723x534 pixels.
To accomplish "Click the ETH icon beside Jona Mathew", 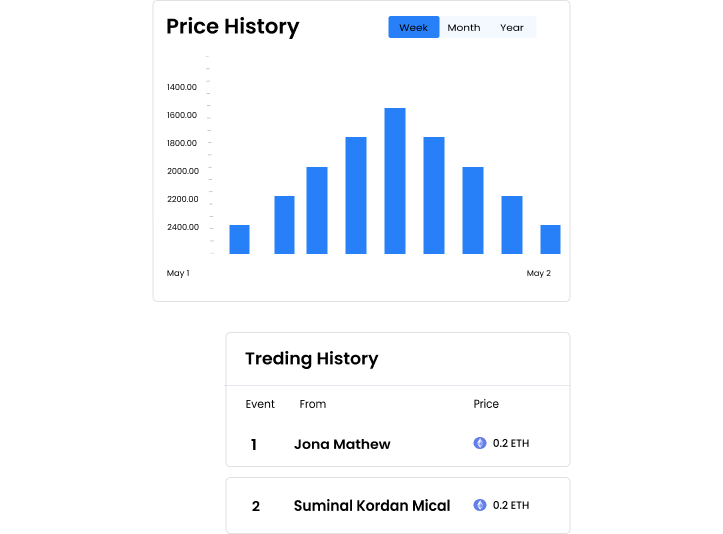I will (x=480, y=443).
